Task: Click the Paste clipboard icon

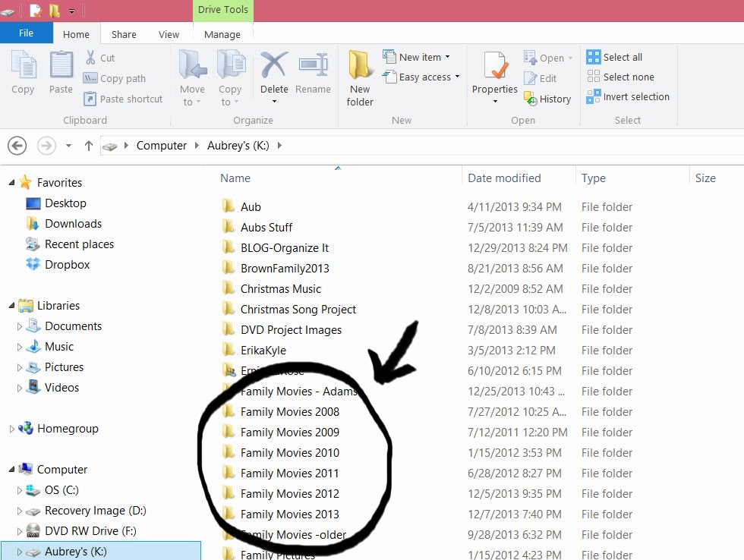Action: pyautogui.click(x=61, y=64)
